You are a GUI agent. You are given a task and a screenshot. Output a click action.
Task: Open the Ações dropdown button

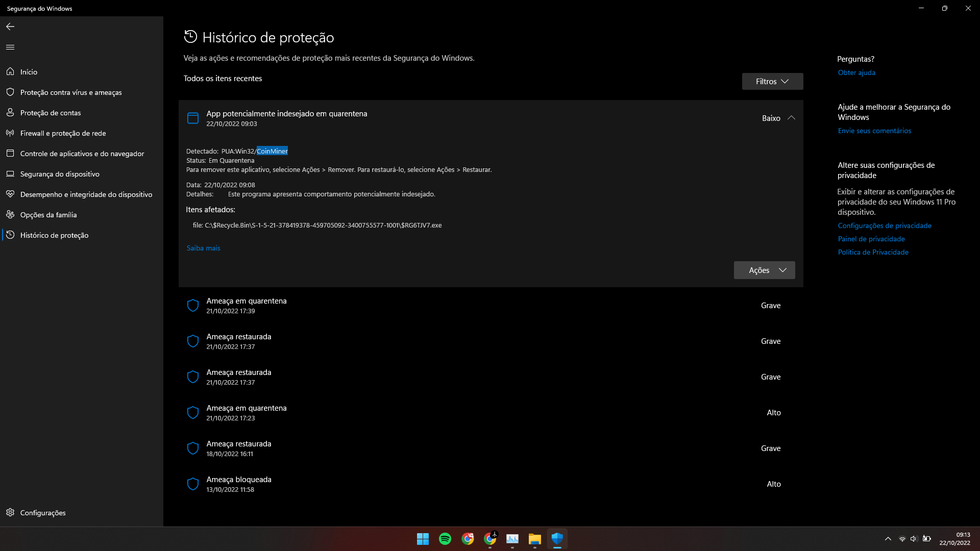pyautogui.click(x=764, y=270)
